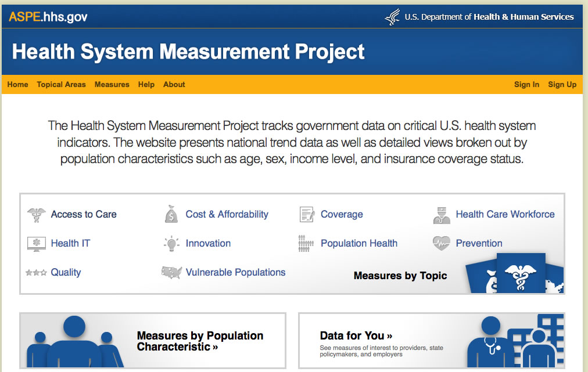Click the ASPE.hhs.gov site logo
The height and width of the screenshot is (372, 588).
click(48, 17)
